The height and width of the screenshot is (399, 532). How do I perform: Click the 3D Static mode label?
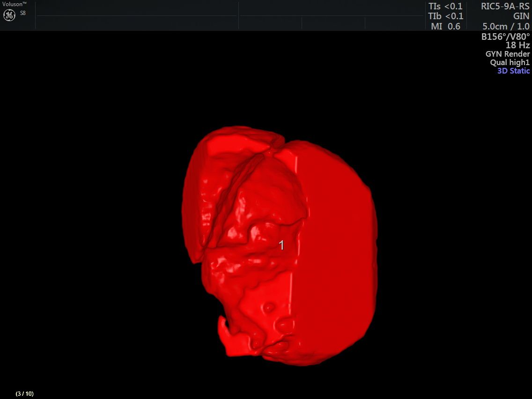513,71
